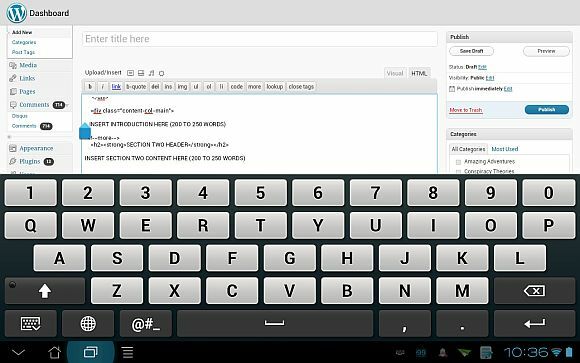Open the WordPress logo menu
Viewport: 580px width, 363px height.
(16, 13)
